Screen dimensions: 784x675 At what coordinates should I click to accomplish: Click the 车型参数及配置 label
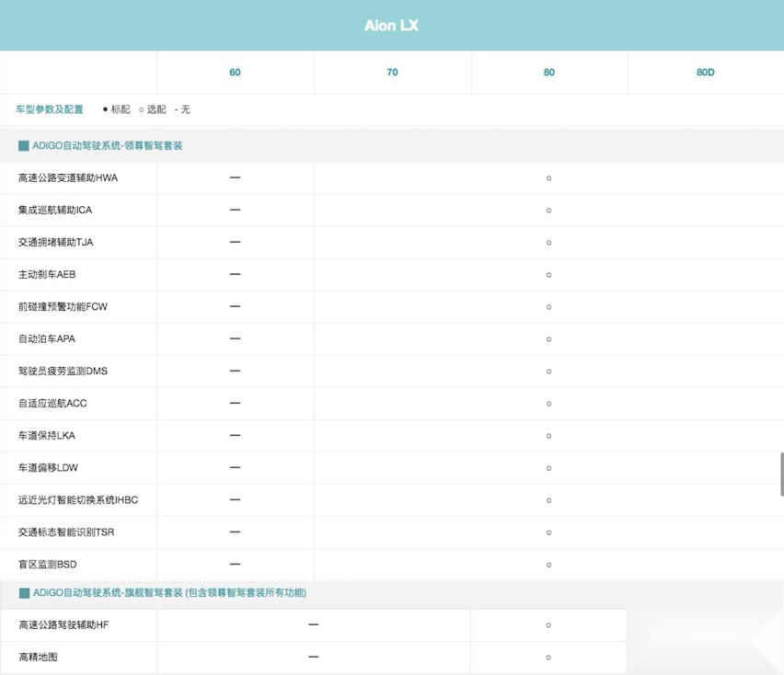click(x=50, y=109)
